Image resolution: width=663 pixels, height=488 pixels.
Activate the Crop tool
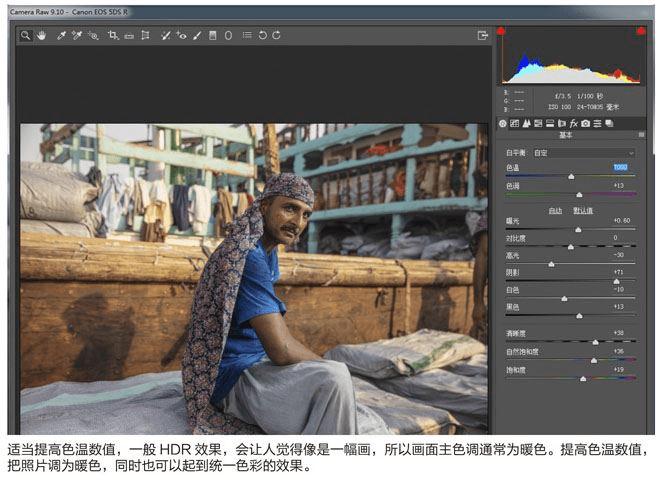point(112,35)
